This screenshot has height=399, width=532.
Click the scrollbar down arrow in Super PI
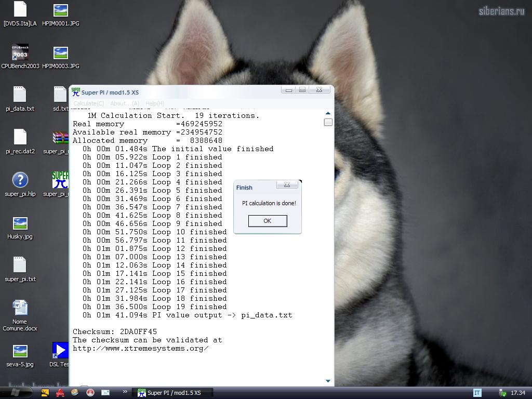tap(328, 381)
